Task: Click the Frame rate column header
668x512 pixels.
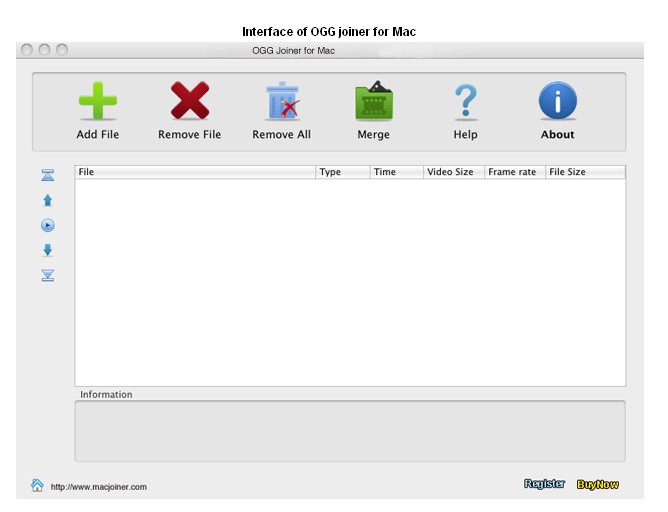Action: [x=515, y=172]
